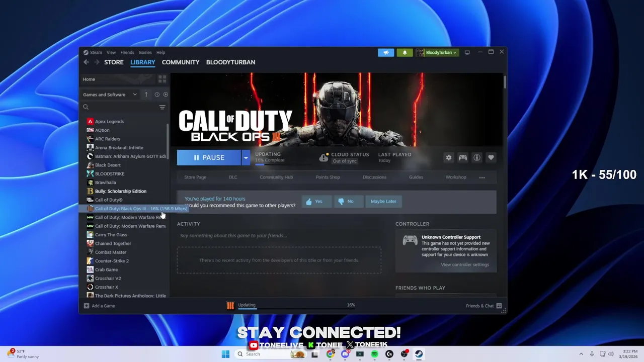
Task: Sort library with the up arrow icon
Action: pos(146,95)
